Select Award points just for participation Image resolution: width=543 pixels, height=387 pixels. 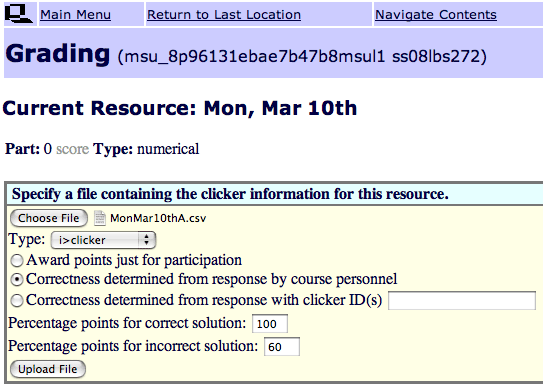[17, 260]
